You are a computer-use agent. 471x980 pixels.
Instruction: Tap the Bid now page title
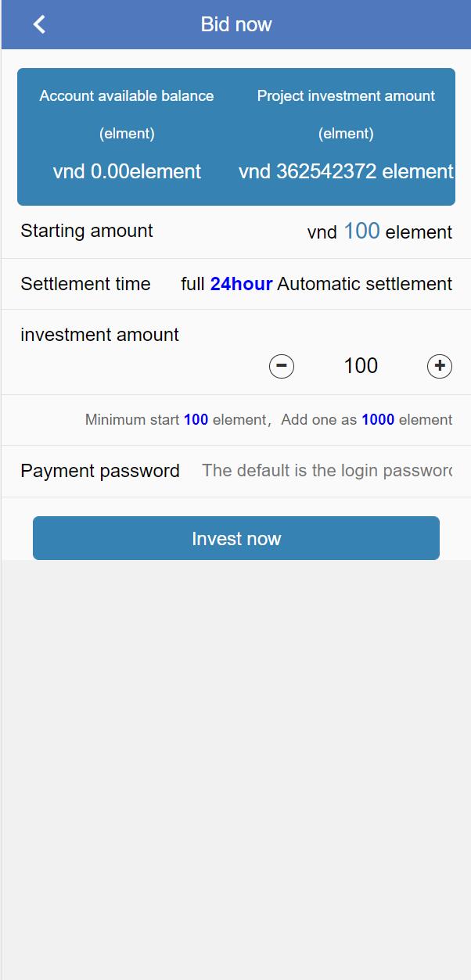235,24
